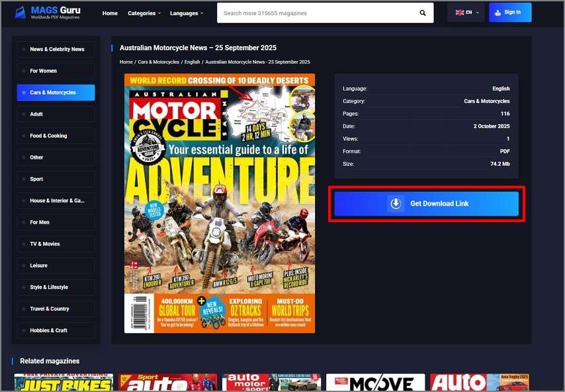
Task: Click the Get Download Link button
Action: [426, 204]
